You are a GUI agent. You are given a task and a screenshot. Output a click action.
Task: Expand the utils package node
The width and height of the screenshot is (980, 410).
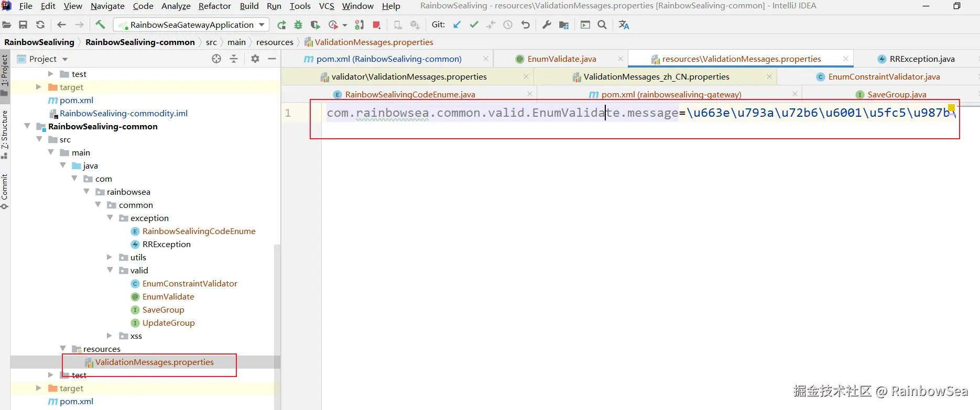pyautogui.click(x=110, y=257)
